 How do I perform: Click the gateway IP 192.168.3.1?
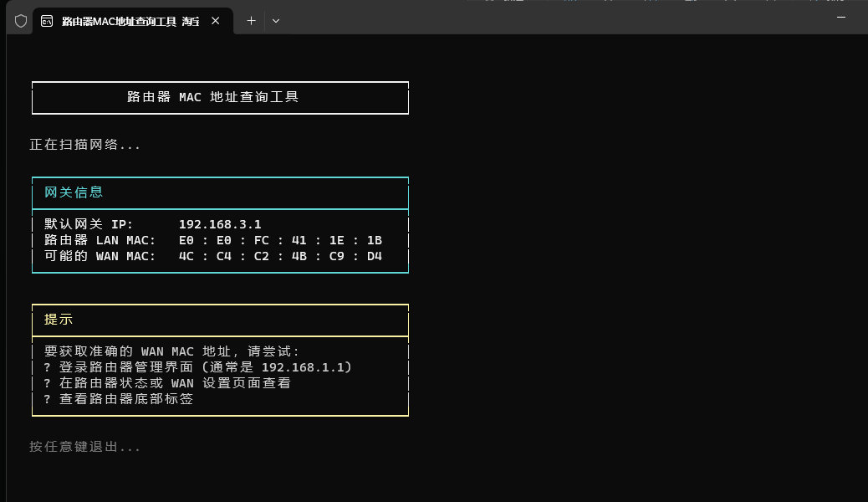220,224
